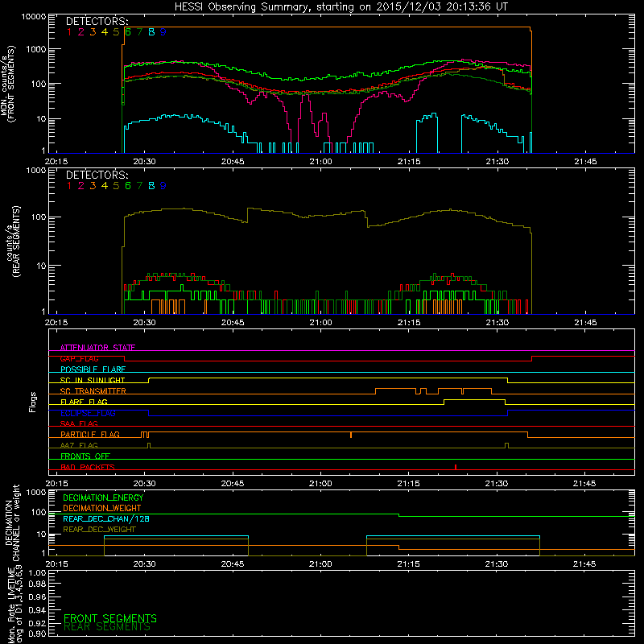Screen dimensions: 644x644
Task: Select detector 8 in front-segments legend
Action: pos(151,32)
